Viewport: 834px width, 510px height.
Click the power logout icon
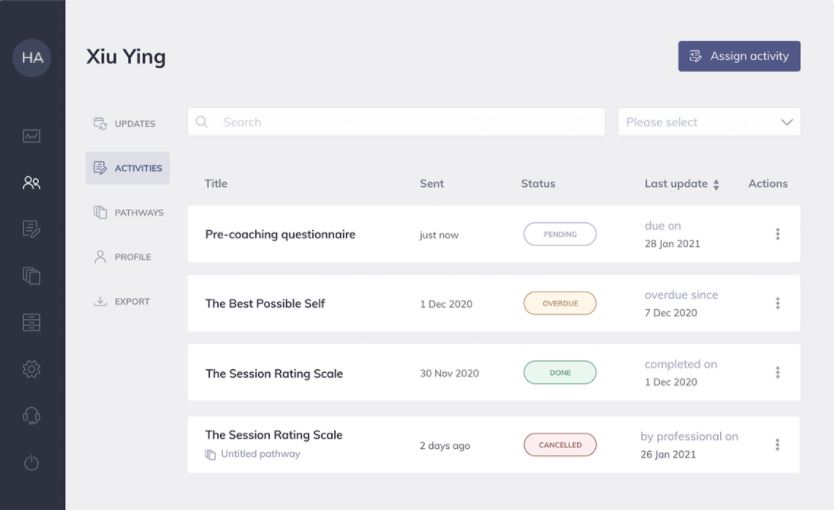click(32, 462)
